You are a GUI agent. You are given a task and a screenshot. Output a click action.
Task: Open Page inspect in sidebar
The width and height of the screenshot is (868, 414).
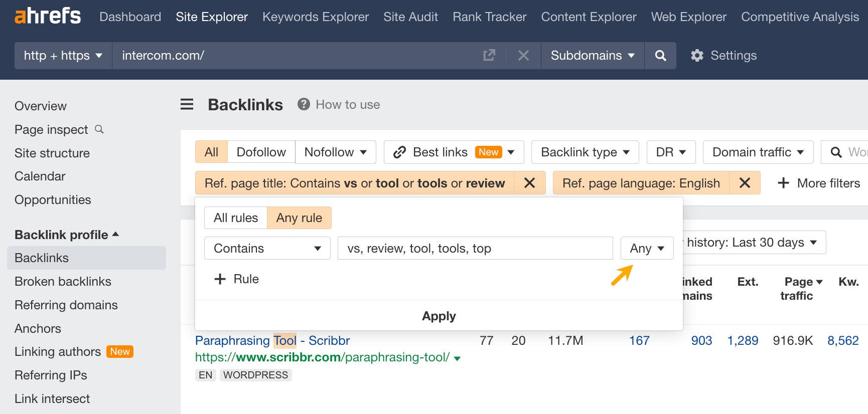tap(51, 129)
